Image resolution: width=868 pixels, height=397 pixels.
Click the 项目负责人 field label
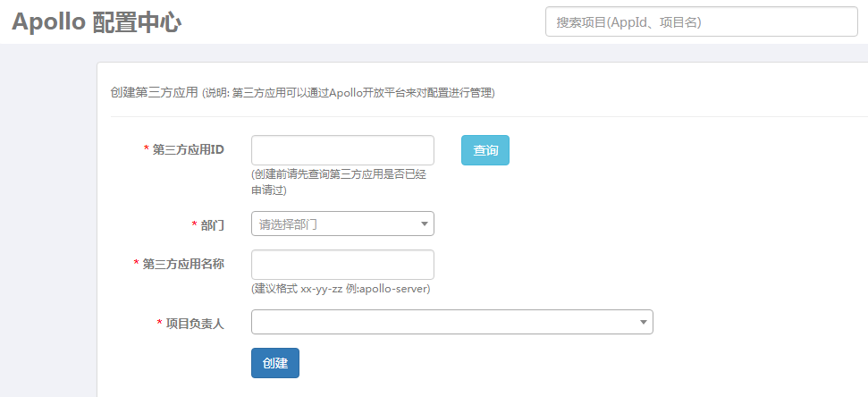pos(195,323)
